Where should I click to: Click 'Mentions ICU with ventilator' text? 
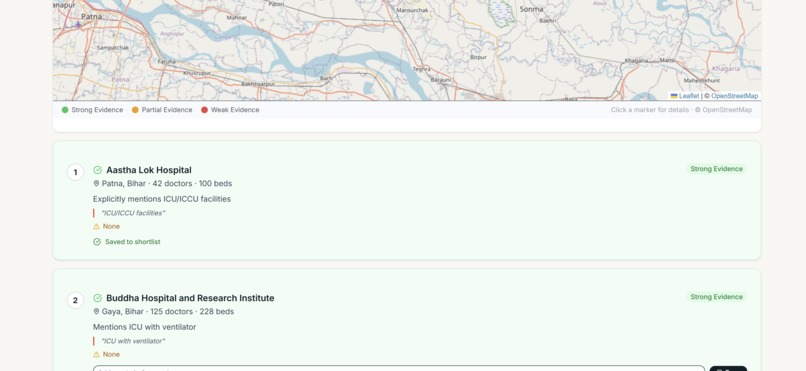pyautogui.click(x=144, y=327)
